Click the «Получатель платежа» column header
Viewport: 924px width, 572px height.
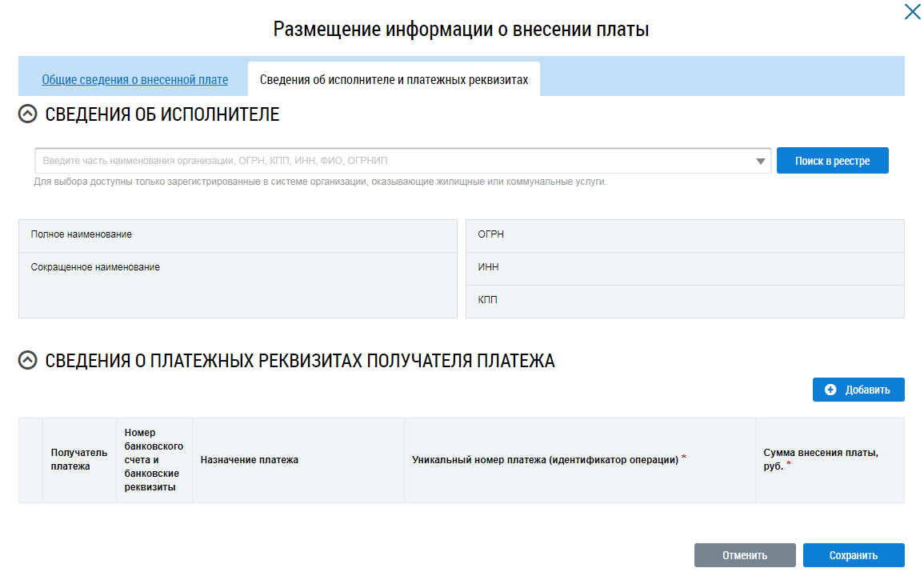pos(78,460)
